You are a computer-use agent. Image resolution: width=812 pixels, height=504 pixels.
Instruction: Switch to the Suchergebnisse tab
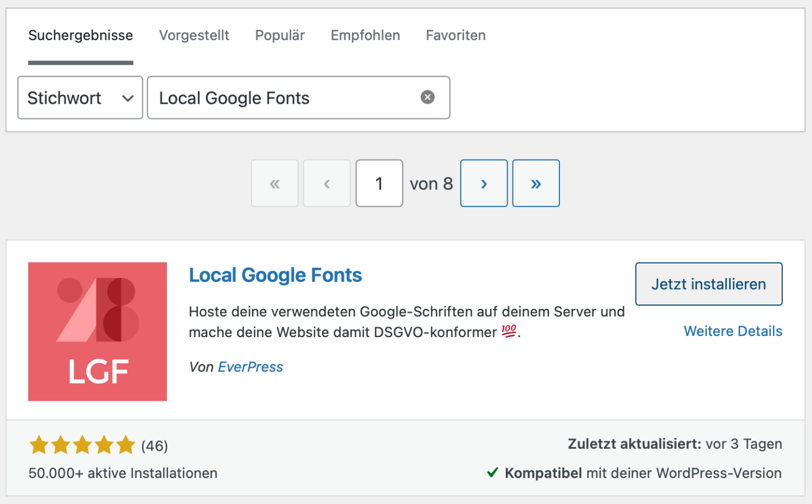[x=81, y=36]
